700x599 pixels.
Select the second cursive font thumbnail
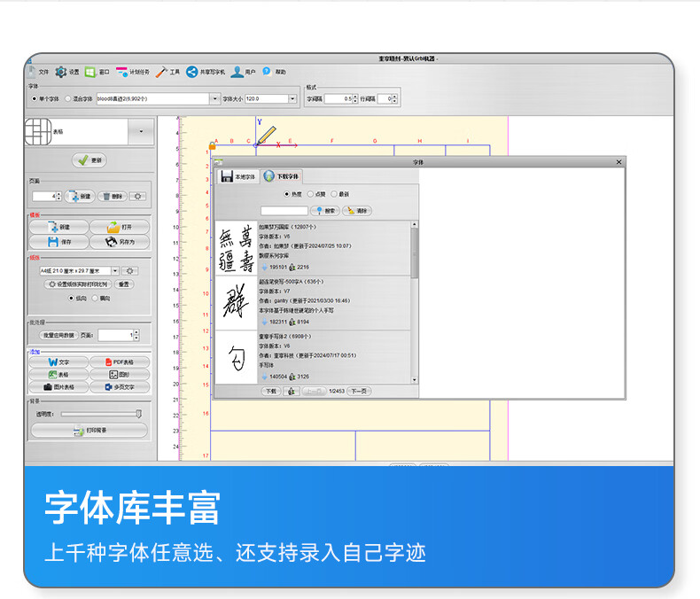237,303
